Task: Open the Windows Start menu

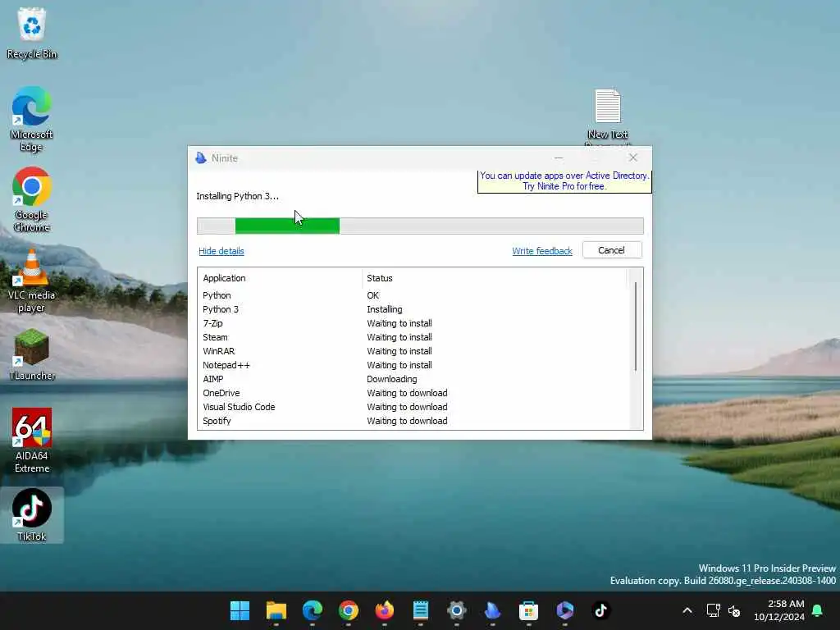Action: [240, 610]
